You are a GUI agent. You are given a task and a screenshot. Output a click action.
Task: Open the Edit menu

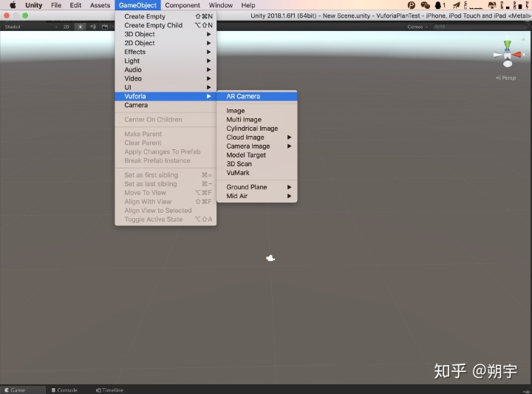tap(75, 5)
